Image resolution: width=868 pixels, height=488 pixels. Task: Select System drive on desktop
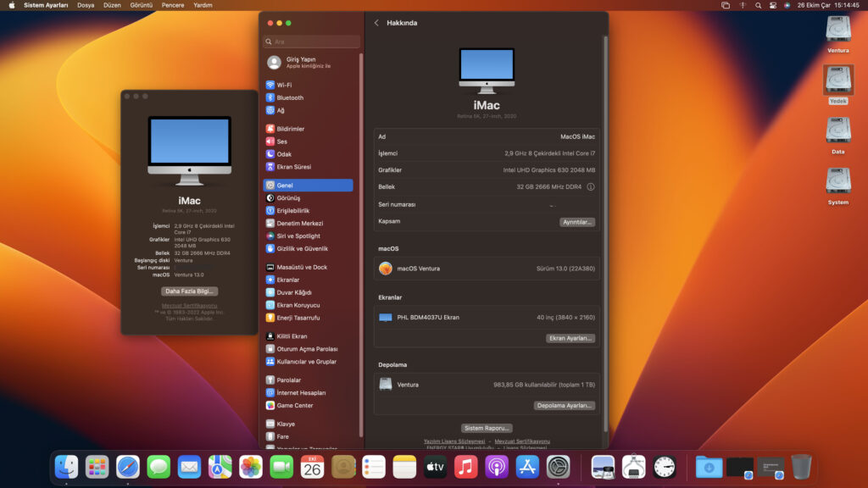click(x=838, y=186)
